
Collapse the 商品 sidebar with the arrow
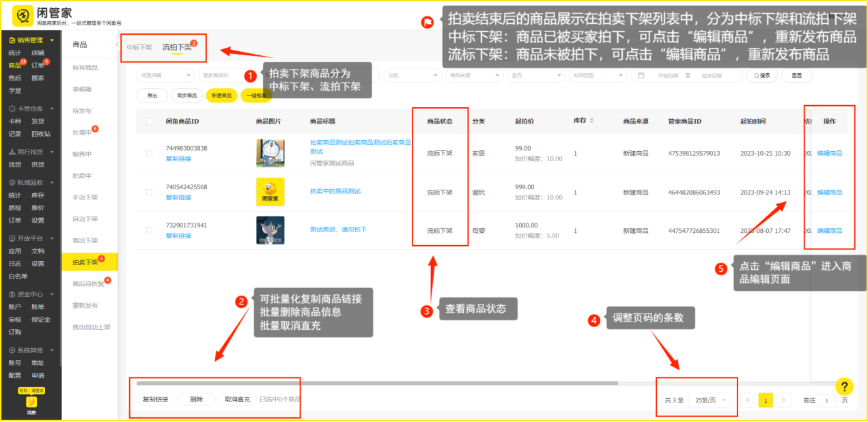pyautogui.click(x=117, y=44)
